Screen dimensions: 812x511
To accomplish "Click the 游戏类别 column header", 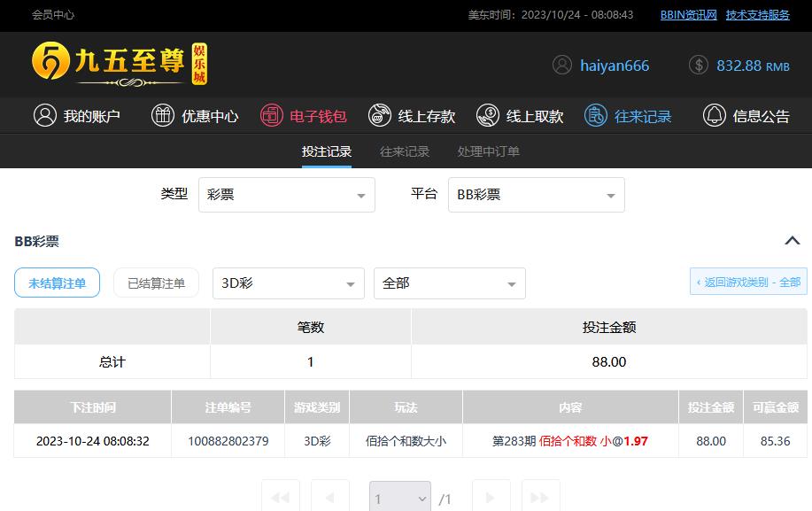I will click(x=317, y=407).
